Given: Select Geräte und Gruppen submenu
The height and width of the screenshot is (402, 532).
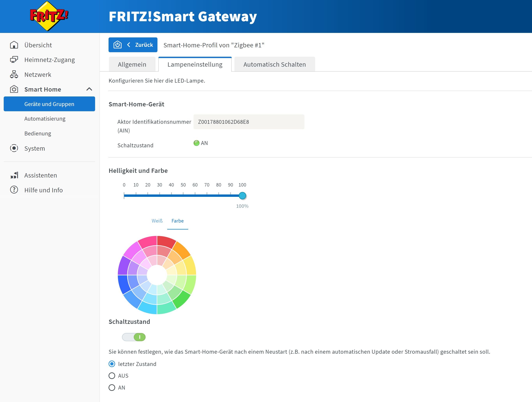Looking at the screenshot, I should [x=49, y=104].
